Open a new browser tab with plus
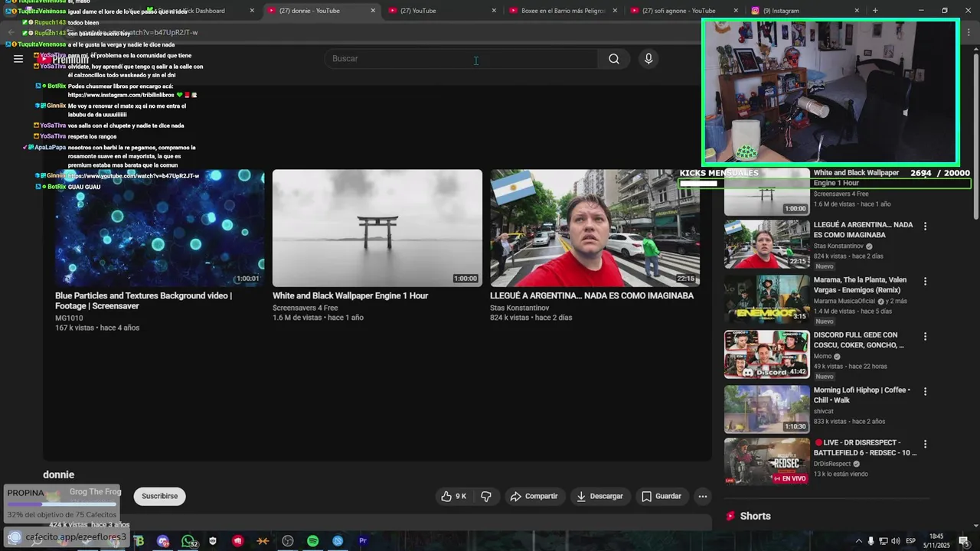The height and width of the screenshot is (551, 980). [x=875, y=11]
